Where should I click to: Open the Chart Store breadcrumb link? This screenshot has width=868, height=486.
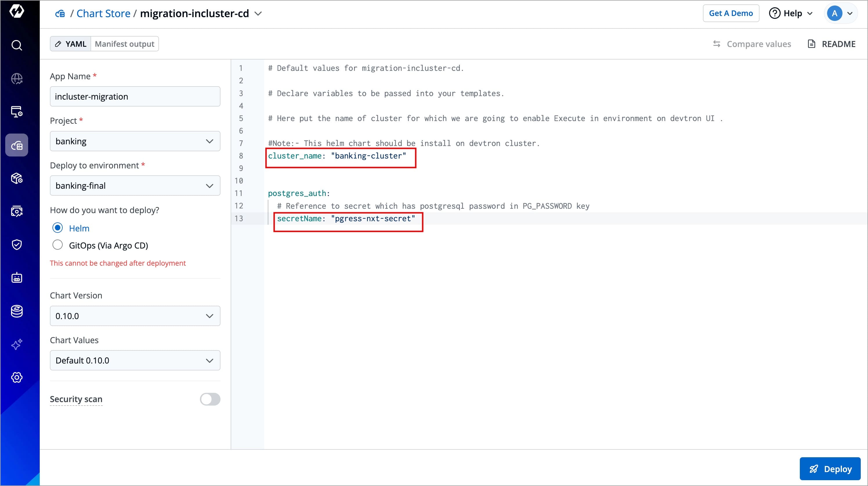103,13
